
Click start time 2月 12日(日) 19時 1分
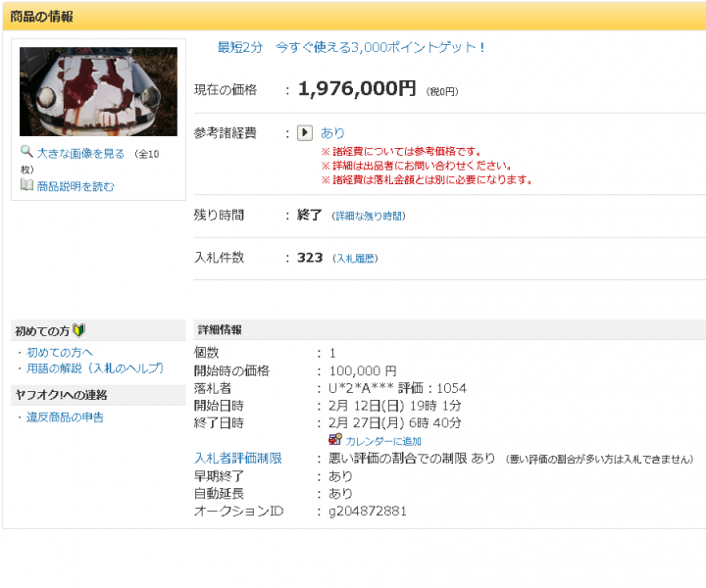point(395,406)
